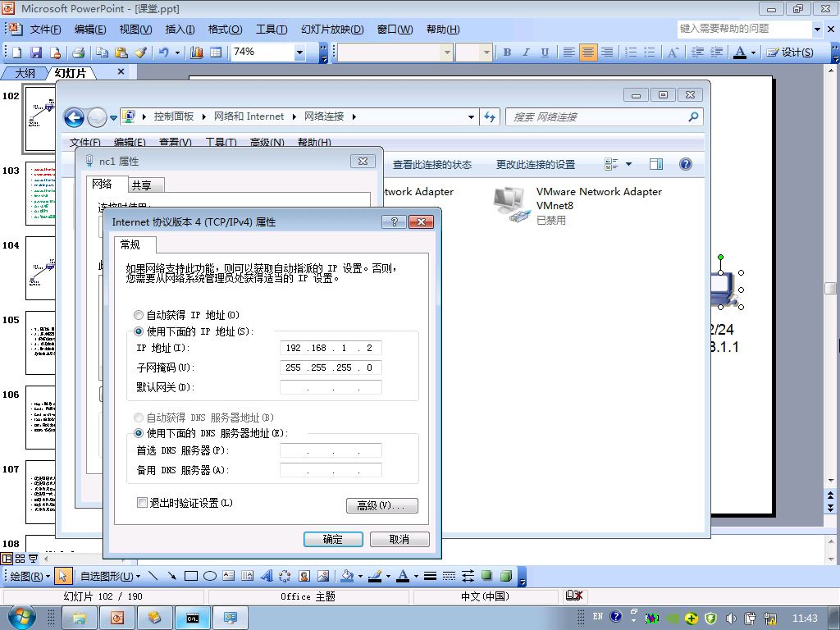
Task: Click the Print icon in PowerPoint toolbar
Action: pos(78,52)
